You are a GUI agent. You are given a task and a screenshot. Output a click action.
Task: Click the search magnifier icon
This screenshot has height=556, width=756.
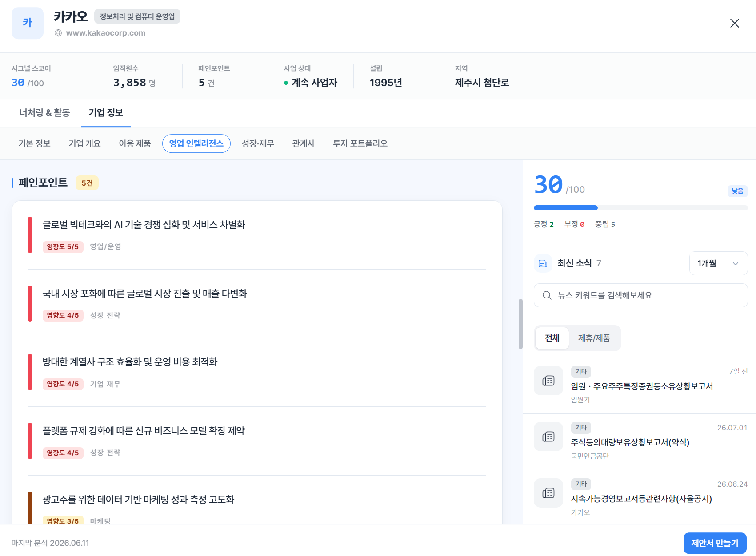click(x=547, y=295)
